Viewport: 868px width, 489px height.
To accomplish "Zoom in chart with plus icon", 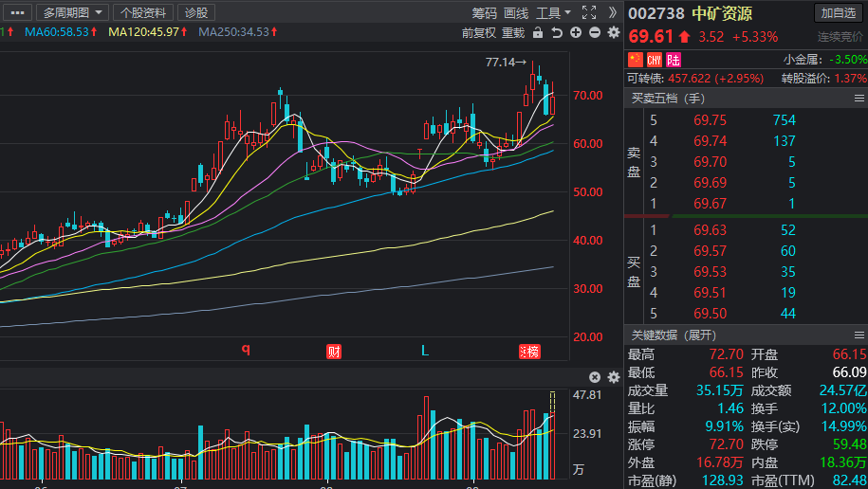I will point(577,33).
